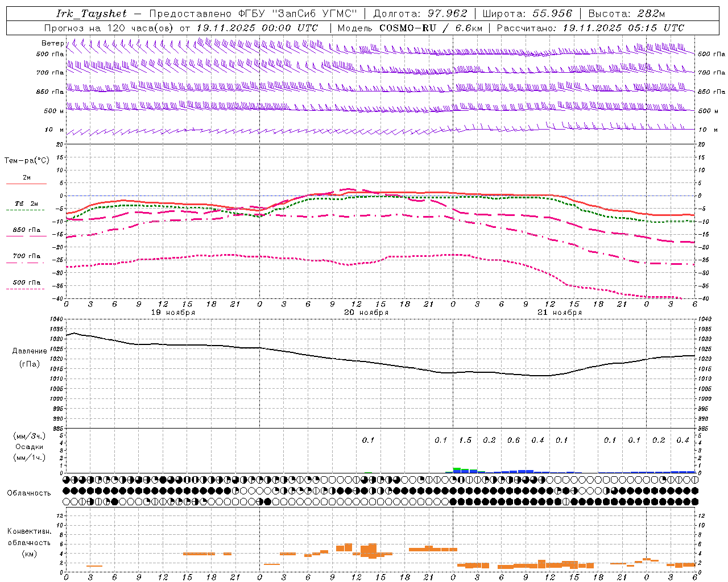The image size is (728, 582).
Task: Click the 'Предоставлено ФГБУ "ЗапСиб УГМС"' provider text
Action: tap(253, 14)
